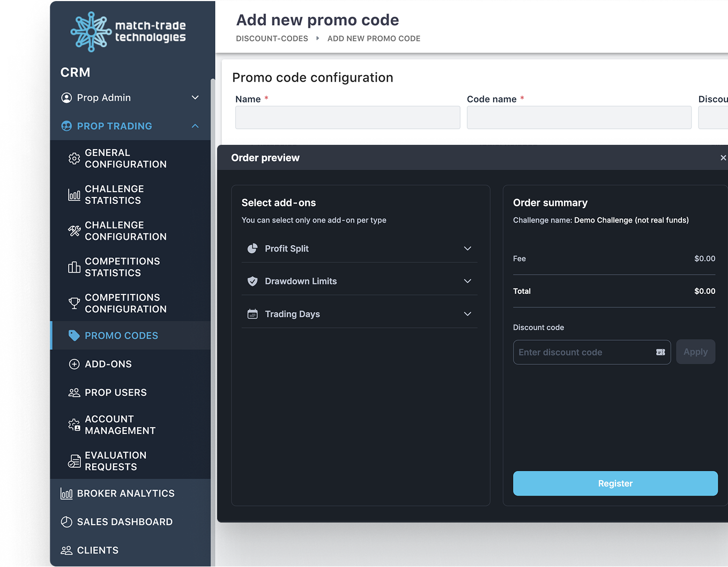This screenshot has width=728, height=567.
Task: Click the Profit Split pie chart icon
Action: [x=252, y=248]
